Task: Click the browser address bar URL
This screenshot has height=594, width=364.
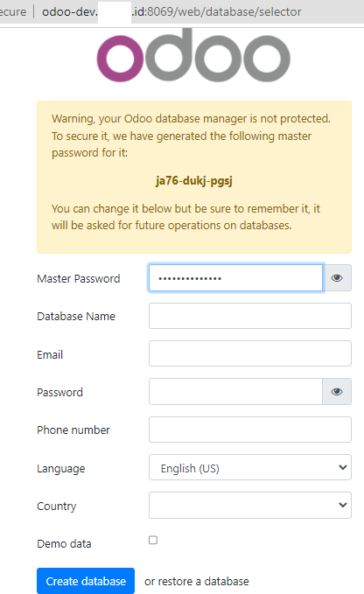Action: [x=171, y=11]
